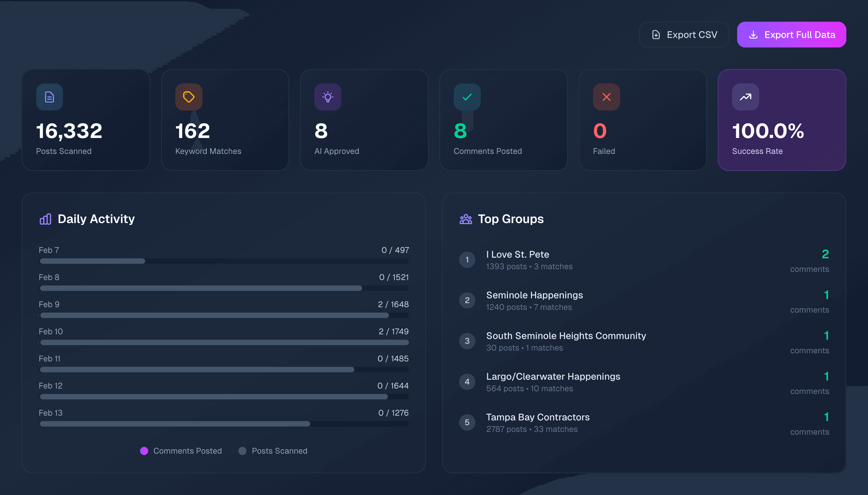Click the AI Approved lightbulb icon
This screenshot has height=495, width=868.
[x=328, y=97]
